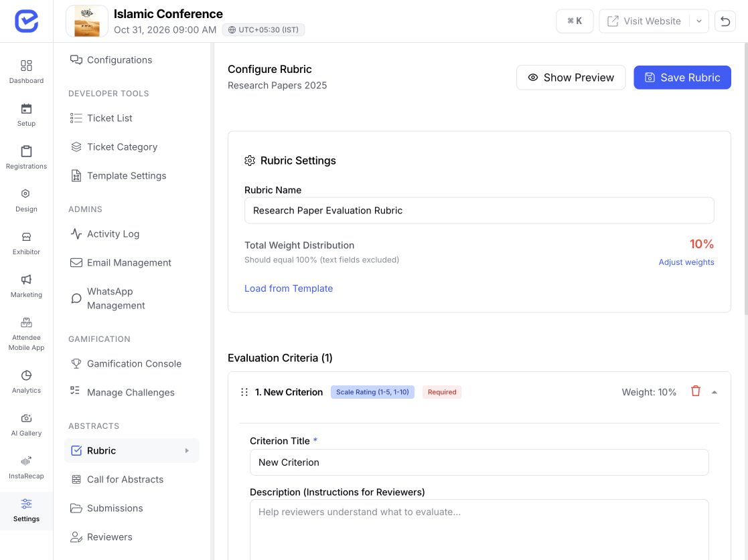Open Manage Challenges menu item
This screenshot has width=748, height=560.
click(x=122, y=392)
